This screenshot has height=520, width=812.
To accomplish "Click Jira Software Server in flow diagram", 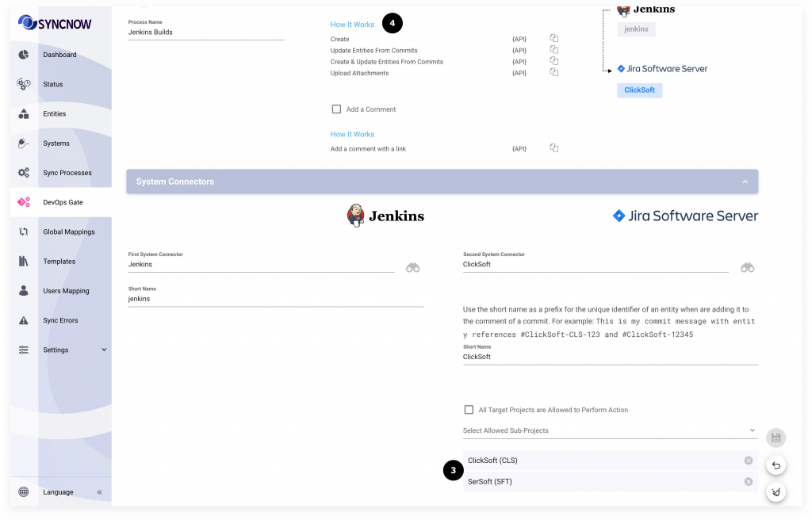I will (x=662, y=68).
